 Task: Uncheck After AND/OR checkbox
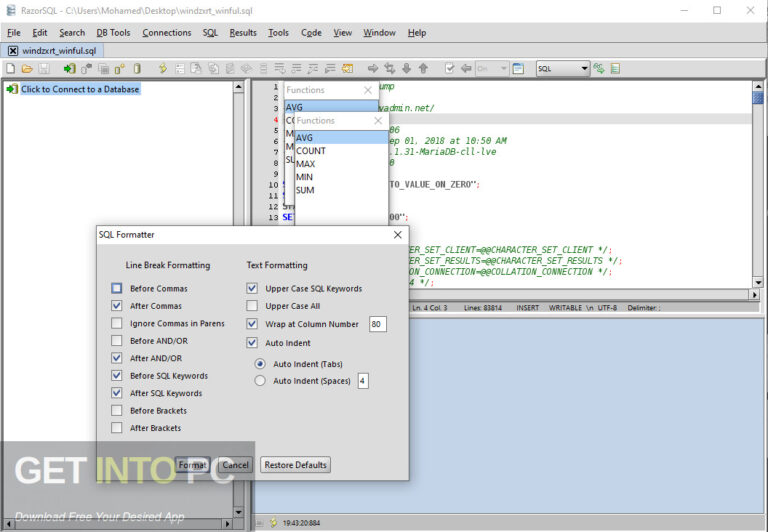click(117, 358)
